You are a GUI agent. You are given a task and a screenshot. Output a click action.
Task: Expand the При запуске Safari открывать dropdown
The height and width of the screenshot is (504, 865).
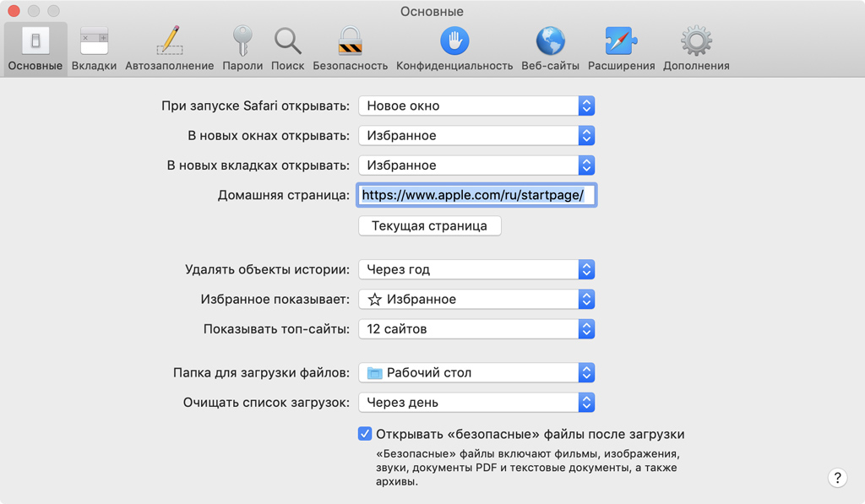[x=476, y=106]
